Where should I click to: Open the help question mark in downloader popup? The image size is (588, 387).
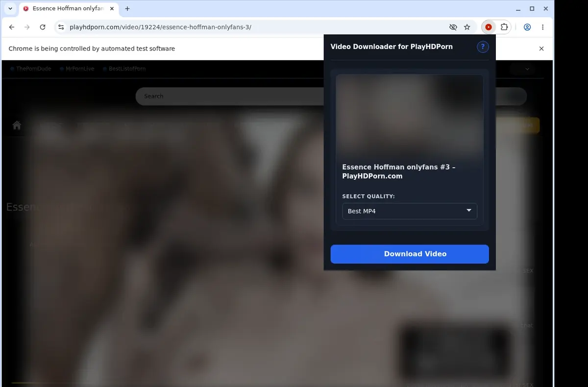click(483, 47)
